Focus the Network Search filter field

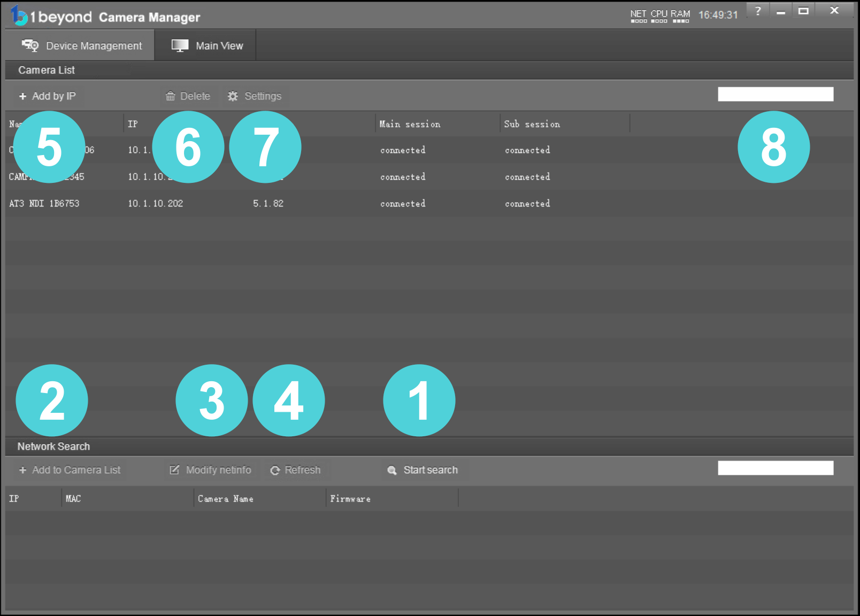point(775,468)
